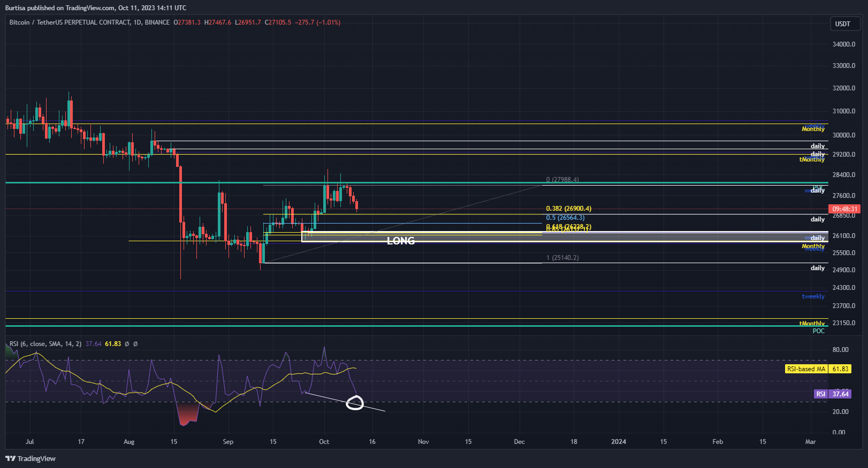Click the 24300.0 price axis label
The width and height of the screenshot is (868, 468).
pyautogui.click(x=844, y=288)
